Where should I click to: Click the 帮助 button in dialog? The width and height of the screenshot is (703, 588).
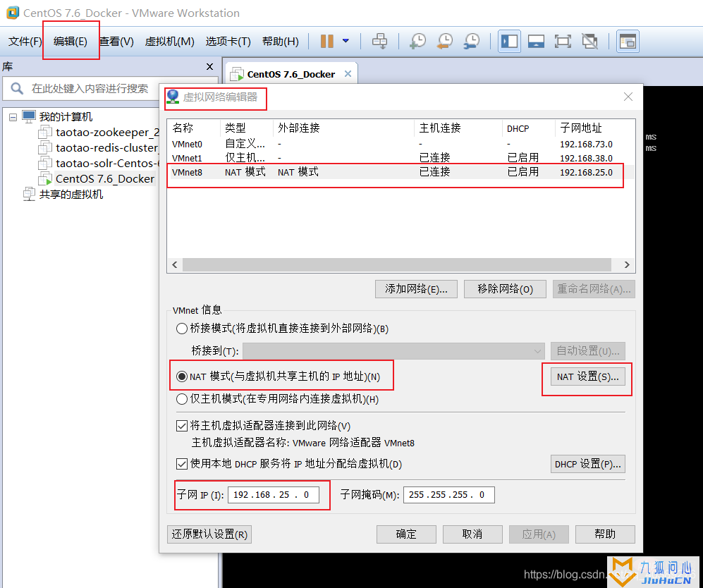tap(605, 534)
